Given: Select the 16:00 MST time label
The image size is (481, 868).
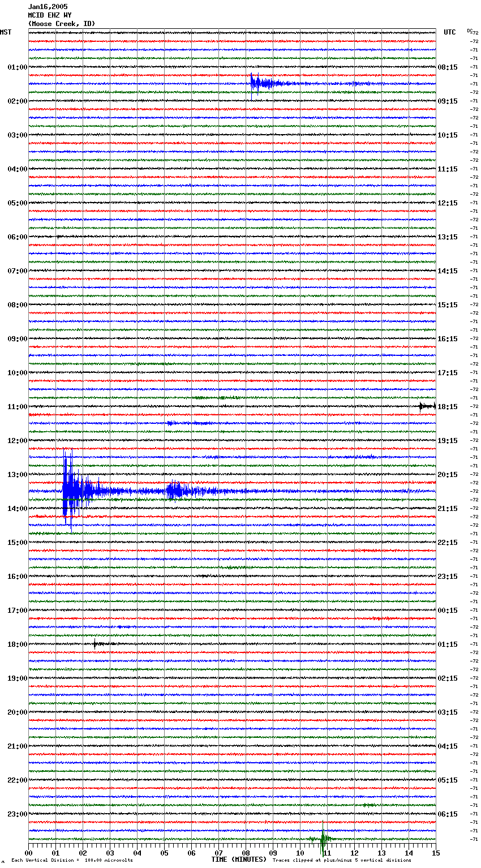Looking at the screenshot, I should pyautogui.click(x=18, y=577).
